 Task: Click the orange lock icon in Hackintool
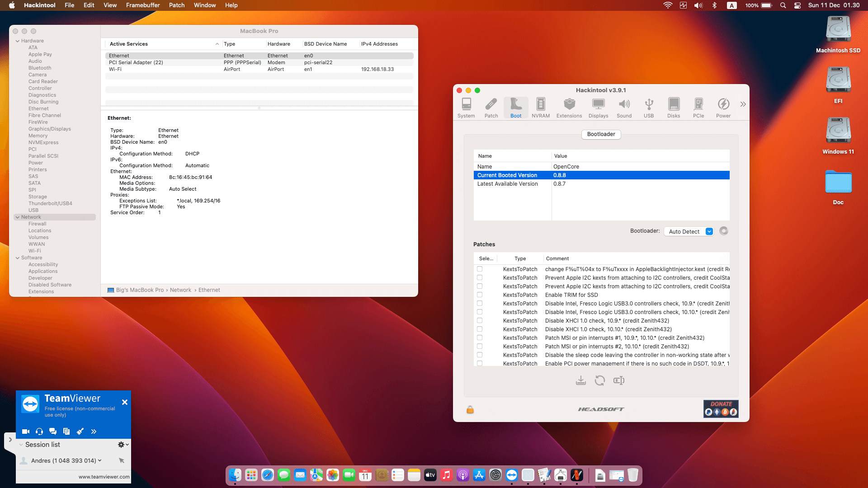point(470,409)
